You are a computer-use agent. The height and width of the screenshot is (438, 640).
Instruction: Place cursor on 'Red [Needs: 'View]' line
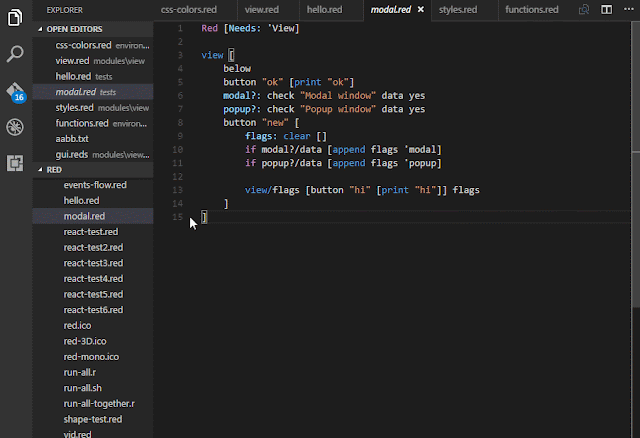(250, 28)
